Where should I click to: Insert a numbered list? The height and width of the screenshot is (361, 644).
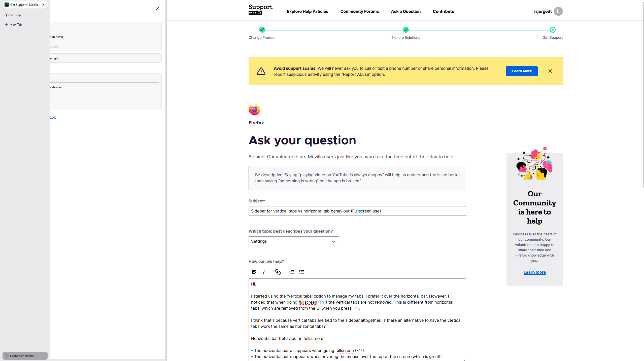292,272
